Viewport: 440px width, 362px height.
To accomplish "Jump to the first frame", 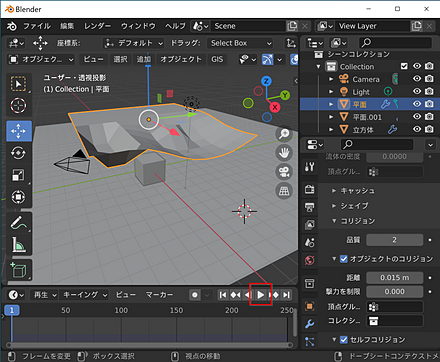I will point(223,295).
